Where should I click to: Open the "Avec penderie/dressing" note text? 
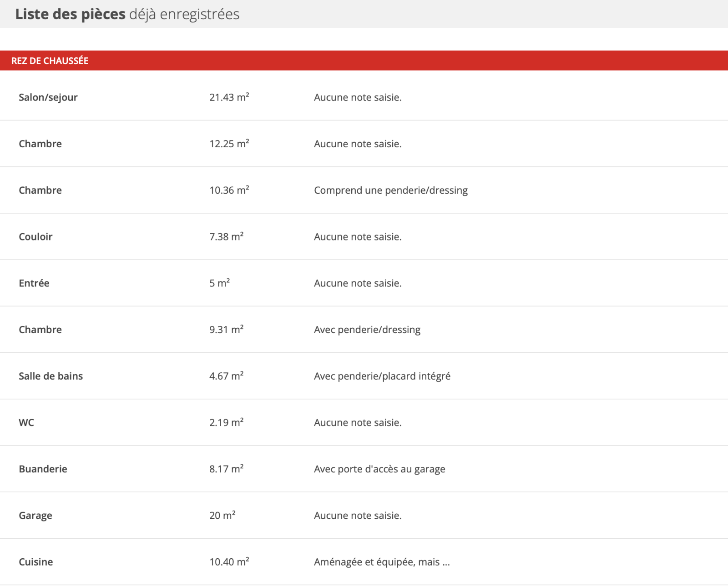click(x=367, y=330)
